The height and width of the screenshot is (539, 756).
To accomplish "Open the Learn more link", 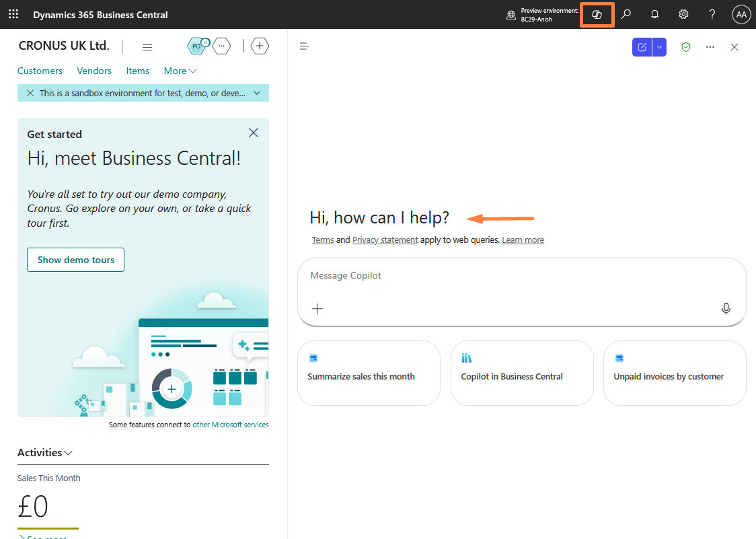I will point(523,240).
